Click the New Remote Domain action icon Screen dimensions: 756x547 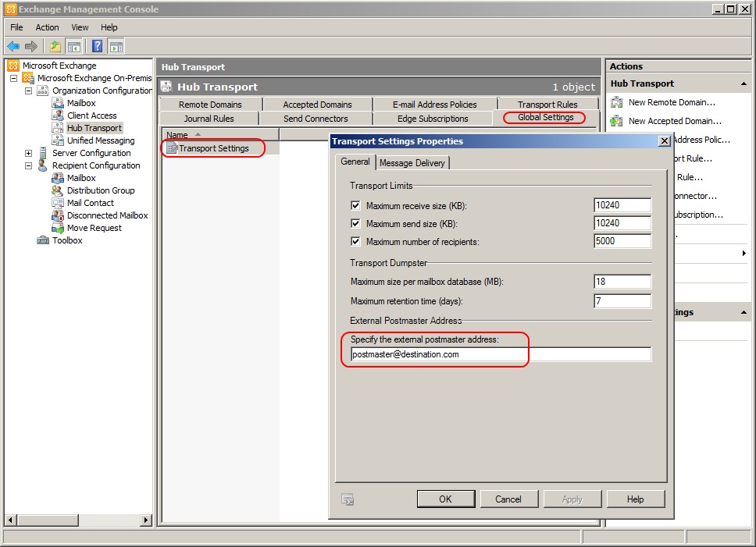(x=617, y=102)
